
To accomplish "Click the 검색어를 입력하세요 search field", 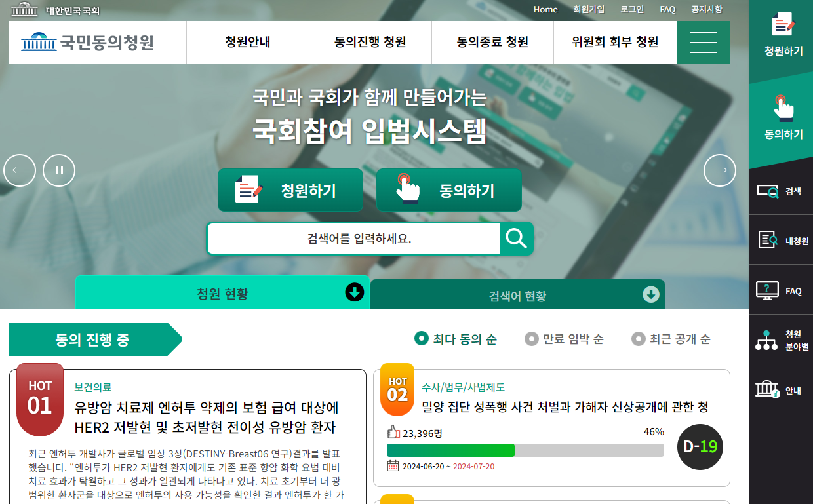I will (x=354, y=239).
